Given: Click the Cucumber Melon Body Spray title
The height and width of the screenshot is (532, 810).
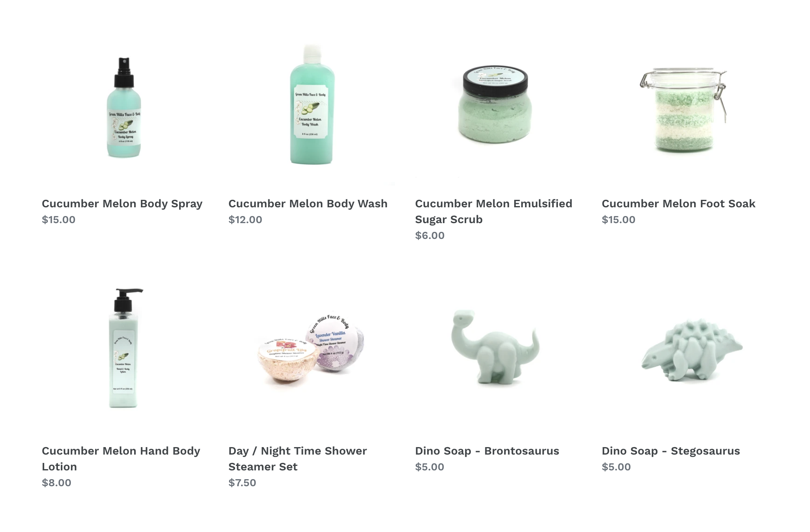Looking at the screenshot, I should 122,204.
